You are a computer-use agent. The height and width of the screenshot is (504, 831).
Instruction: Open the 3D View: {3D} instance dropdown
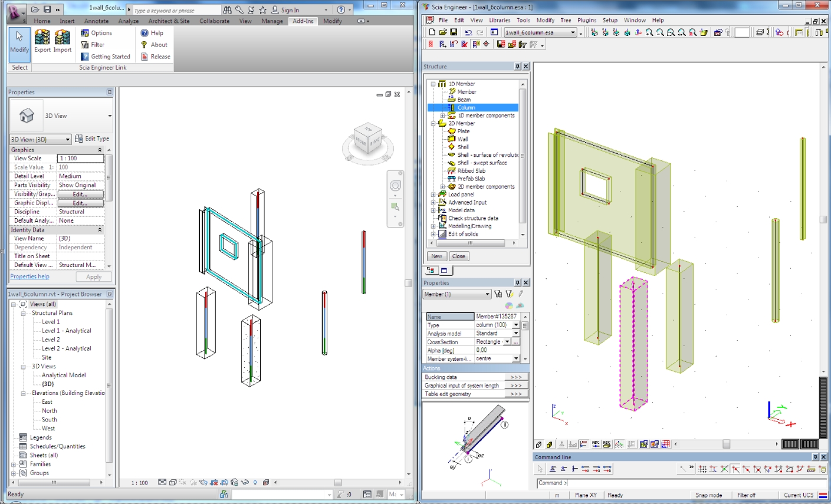click(x=41, y=139)
